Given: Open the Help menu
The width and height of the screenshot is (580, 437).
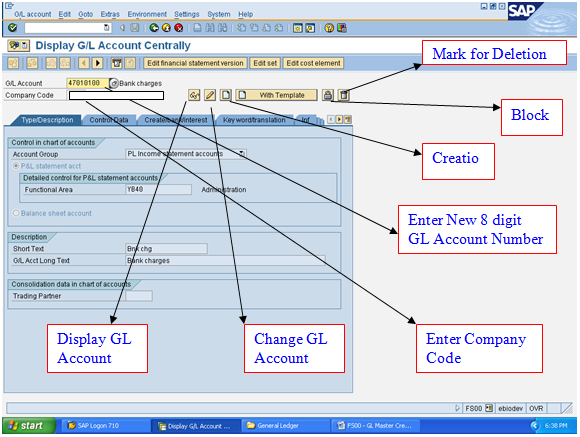Looking at the screenshot, I should 245,14.
